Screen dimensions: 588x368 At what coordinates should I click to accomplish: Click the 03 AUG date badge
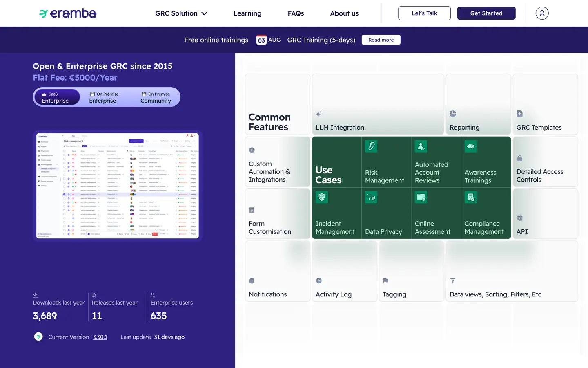tap(269, 40)
